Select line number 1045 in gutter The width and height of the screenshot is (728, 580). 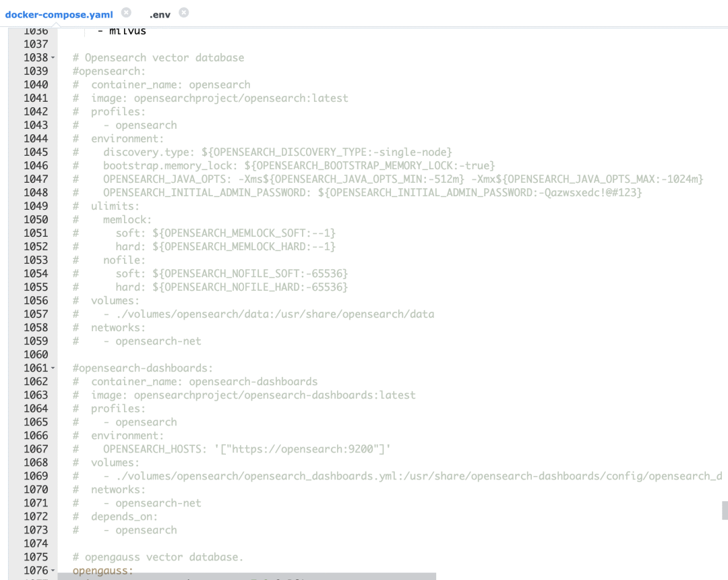click(x=36, y=152)
